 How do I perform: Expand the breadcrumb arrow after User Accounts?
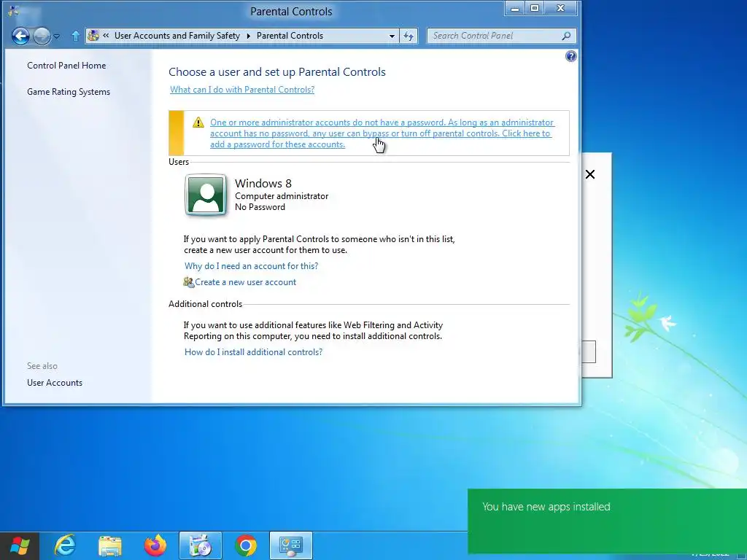point(248,36)
